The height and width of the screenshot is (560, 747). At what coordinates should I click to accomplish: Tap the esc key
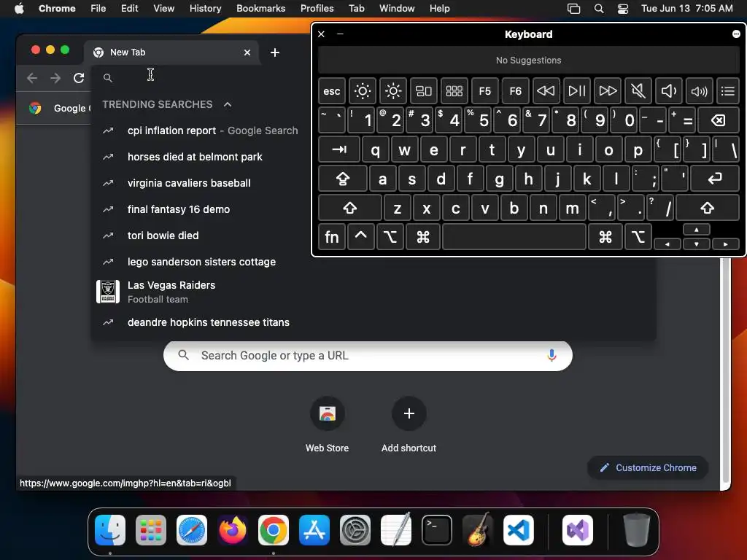[x=332, y=91]
